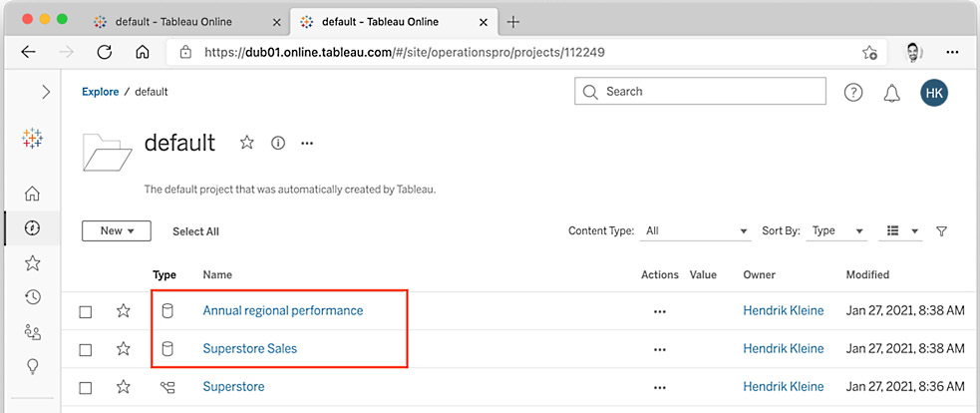Open the help question mark icon
This screenshot has width=980, height=413.
[x=853, y=92]
